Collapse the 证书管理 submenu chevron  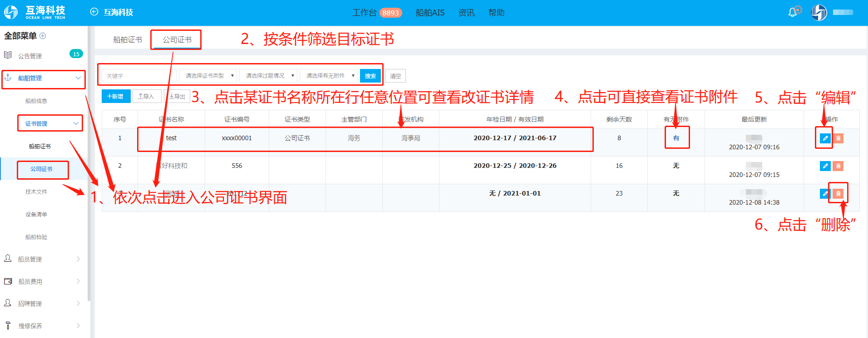[76, 123]
